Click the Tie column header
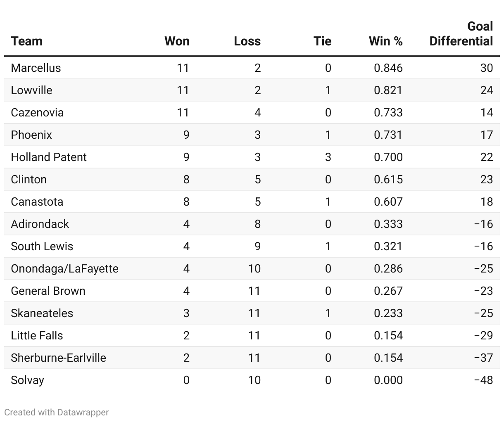This screenshot has height=422, width=504. [322, 41]
